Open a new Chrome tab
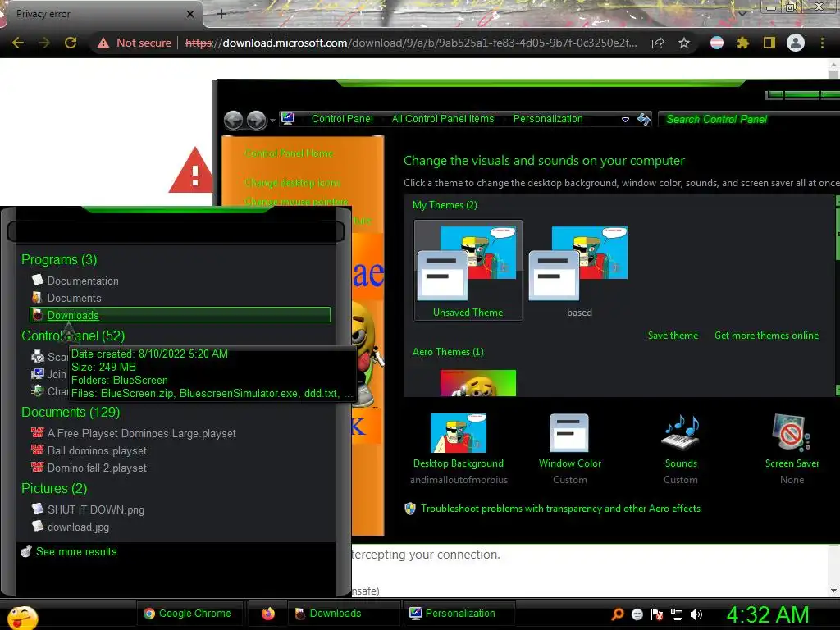Viewport: 840px width, 630px height. click(x=221, y=14)
